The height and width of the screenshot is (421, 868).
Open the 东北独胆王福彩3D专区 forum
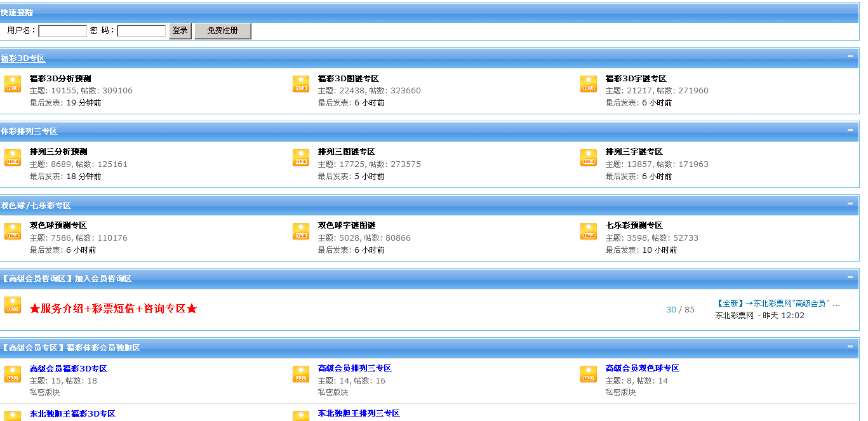[x=73, y=414]
